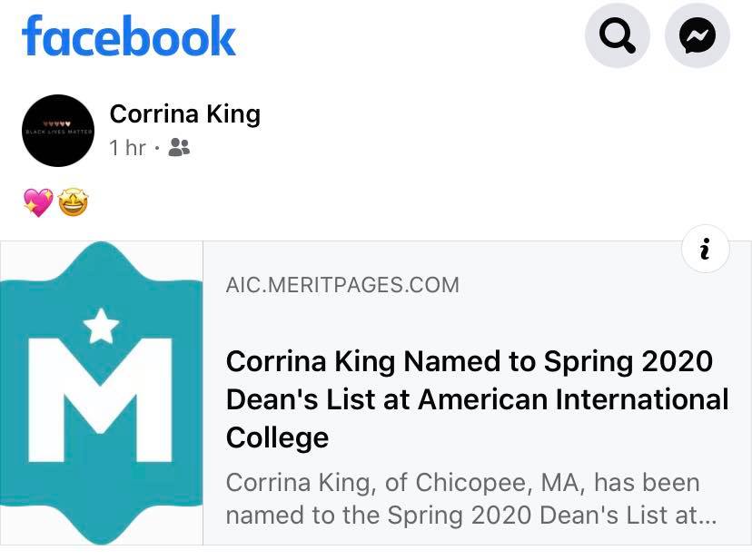The height and width of the screenshot is (560, 752).
Task: Open the AIC.MERITPAGES.COM source label
Action: (342, 285)
